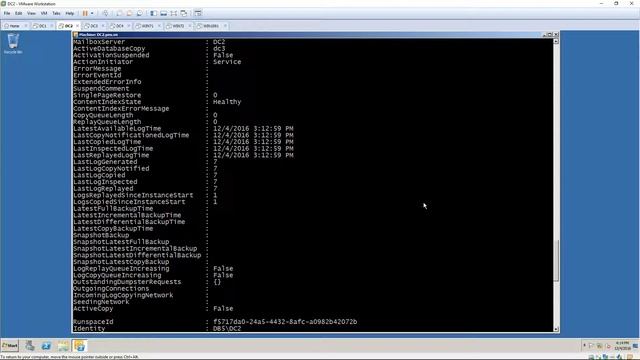
Task: Click the ActionInitiator Service value
Action: [227, 62]
